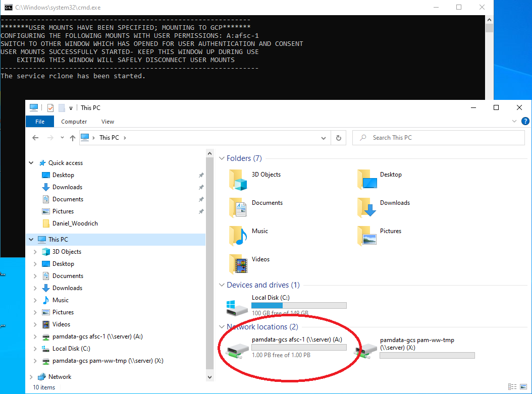Image resolution: width=532 pixels, height=394 pixels.
Task: Open the 3D Objects folder icon
Action: (x=239, y=179)
